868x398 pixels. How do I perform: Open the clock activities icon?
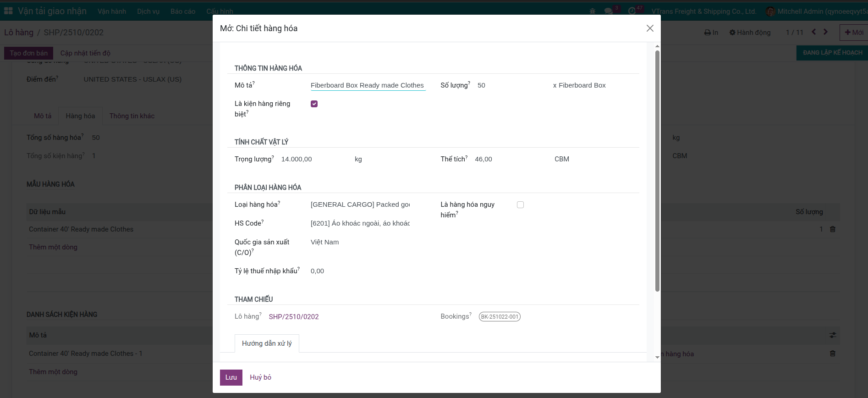tap(632, 11)
